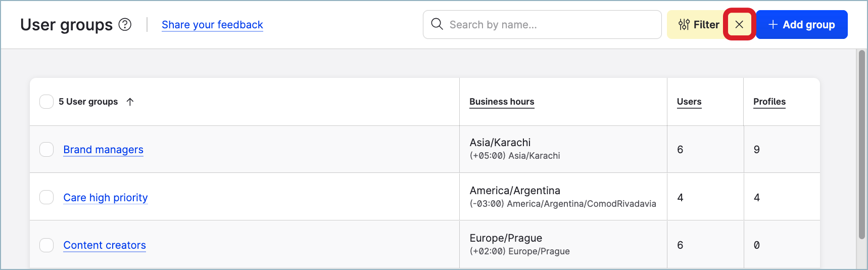This screenshot has height=270, width=868.
Task: Toggle the select all user groups checkbox
Action: tap(46, 102)
